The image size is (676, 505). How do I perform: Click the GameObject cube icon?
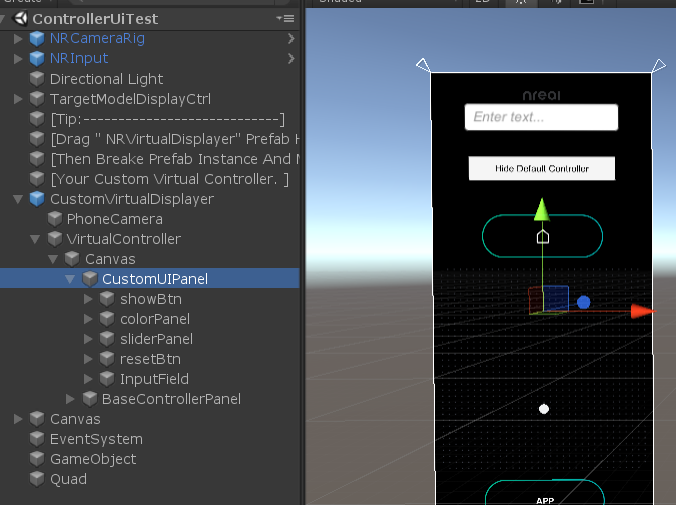click(37, 458)
